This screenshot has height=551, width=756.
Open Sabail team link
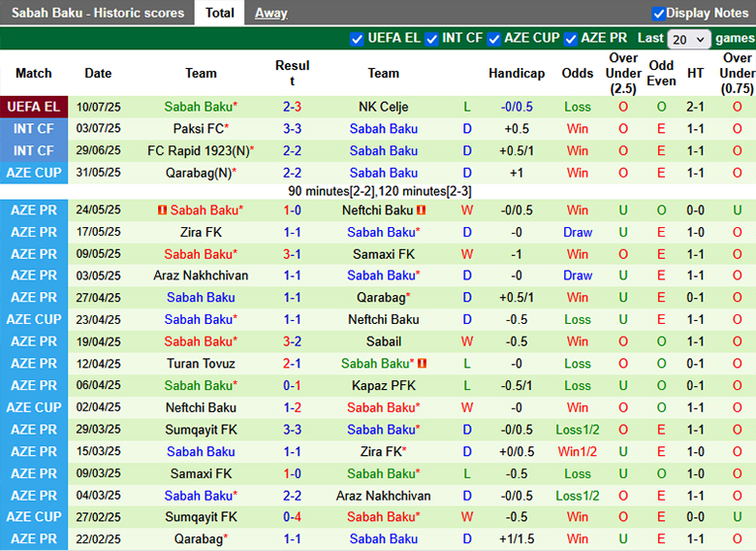(x=383, y=341)
